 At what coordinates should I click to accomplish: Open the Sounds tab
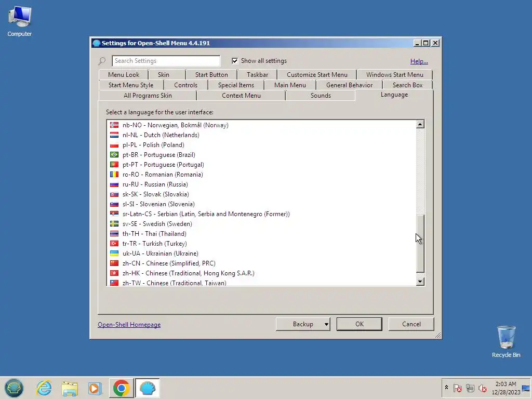pos(321,96)
